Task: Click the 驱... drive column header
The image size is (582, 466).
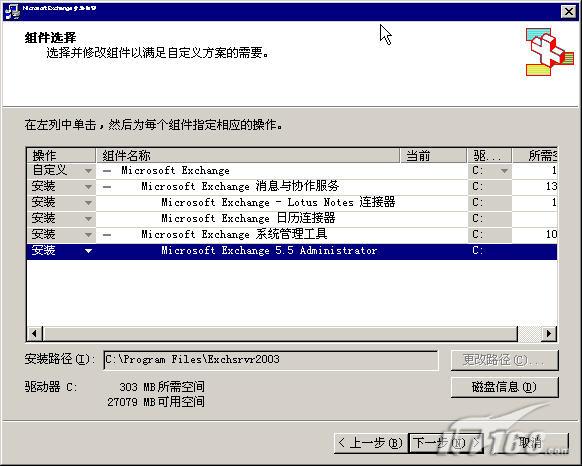Action: click(x=489, y=156)
